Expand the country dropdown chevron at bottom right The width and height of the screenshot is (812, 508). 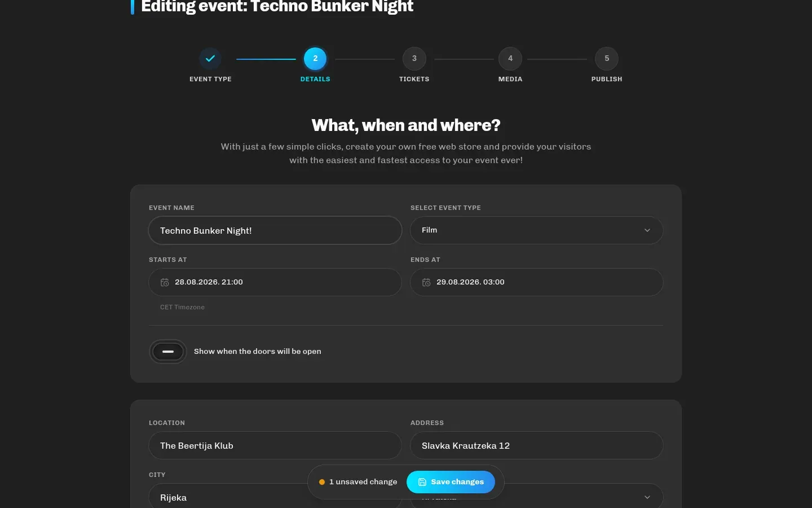click(647, 497)
